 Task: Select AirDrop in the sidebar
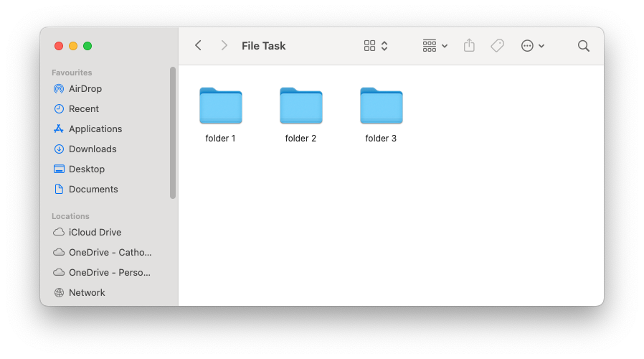click(x=85, y=89)
